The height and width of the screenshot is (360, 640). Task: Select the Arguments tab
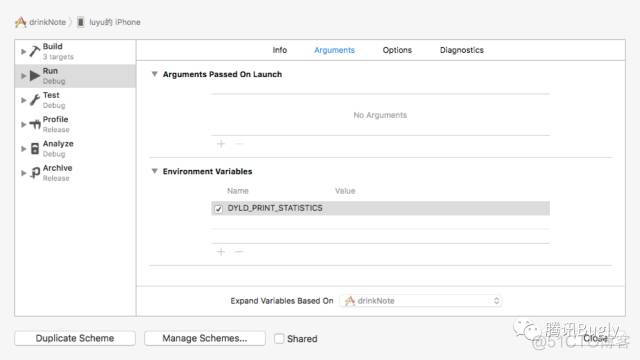tap(334, 50)
